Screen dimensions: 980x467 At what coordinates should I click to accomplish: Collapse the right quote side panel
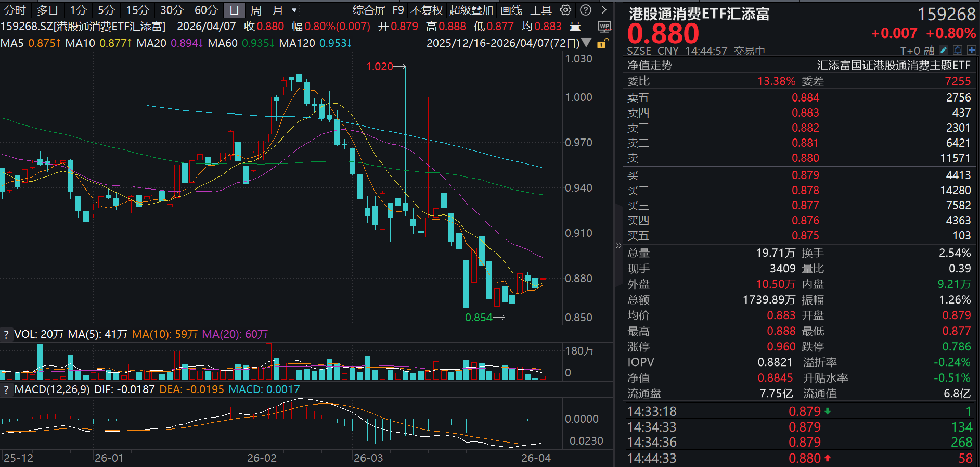point(618,245)
